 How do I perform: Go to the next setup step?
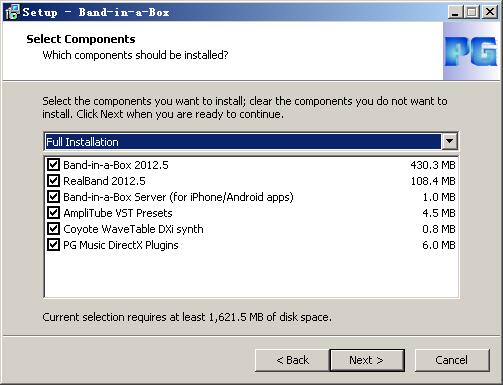(367, 360)
